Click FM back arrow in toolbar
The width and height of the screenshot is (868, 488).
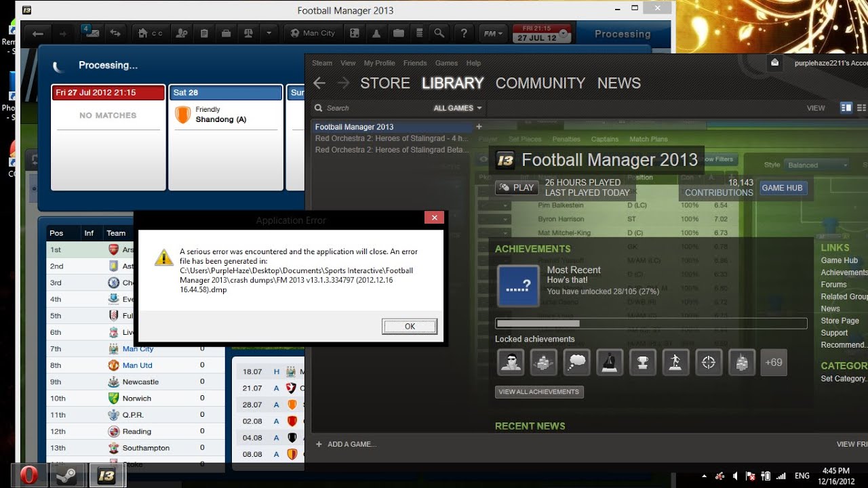(x=38, y=33)
